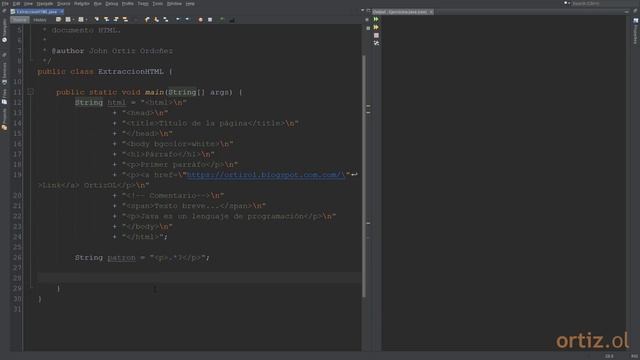Click the Shift Line Right icon

click(187, 20)
